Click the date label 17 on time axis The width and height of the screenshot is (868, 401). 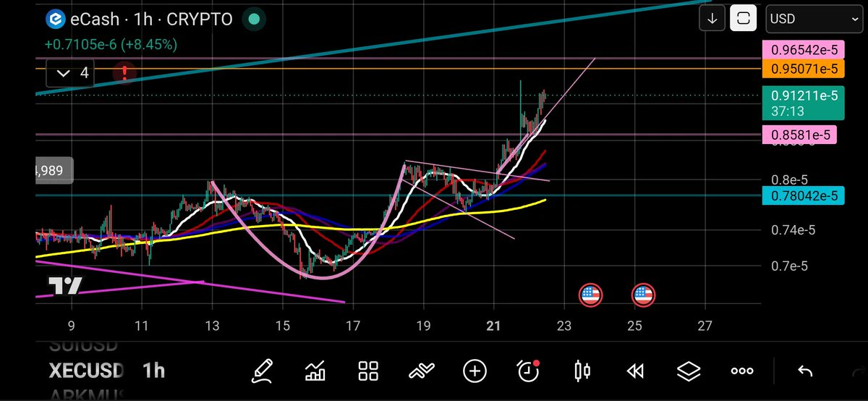(x=354, y=325)
